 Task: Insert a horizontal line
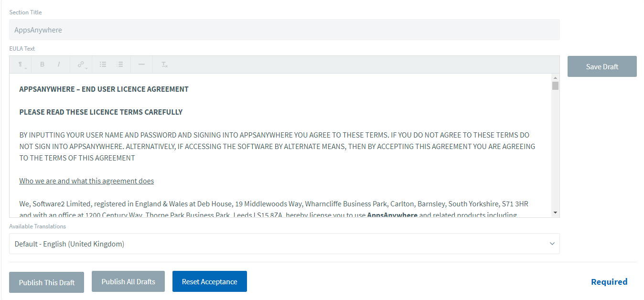point(141,64)
